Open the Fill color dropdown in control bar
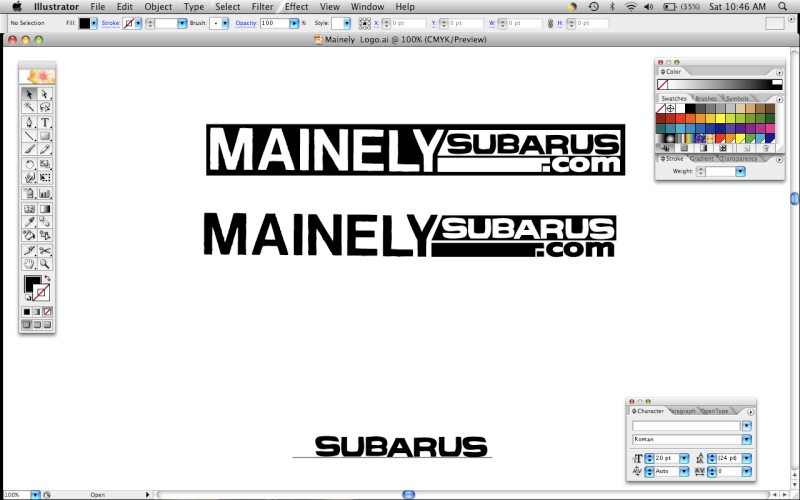The image size is (800, 500). (x=93, y=23)
